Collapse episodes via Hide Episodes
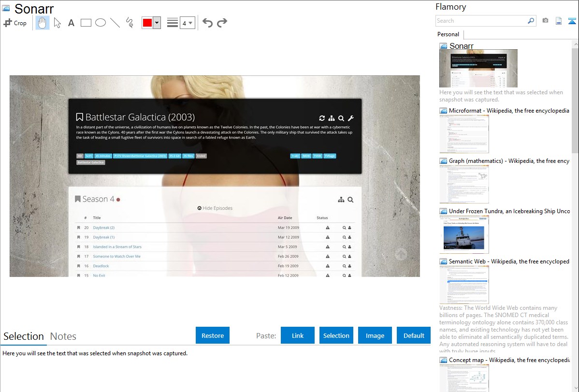This screenshot has width=579, height=392. point(215,208)
